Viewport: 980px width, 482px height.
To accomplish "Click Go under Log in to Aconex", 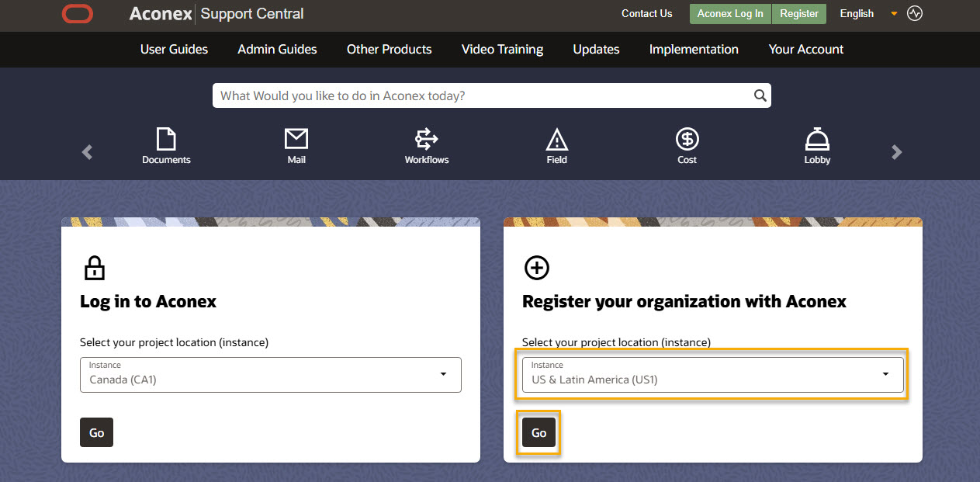I will [x=96, y=432].
